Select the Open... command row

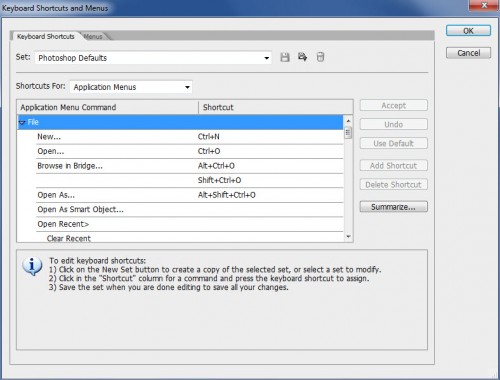[190, 151]
